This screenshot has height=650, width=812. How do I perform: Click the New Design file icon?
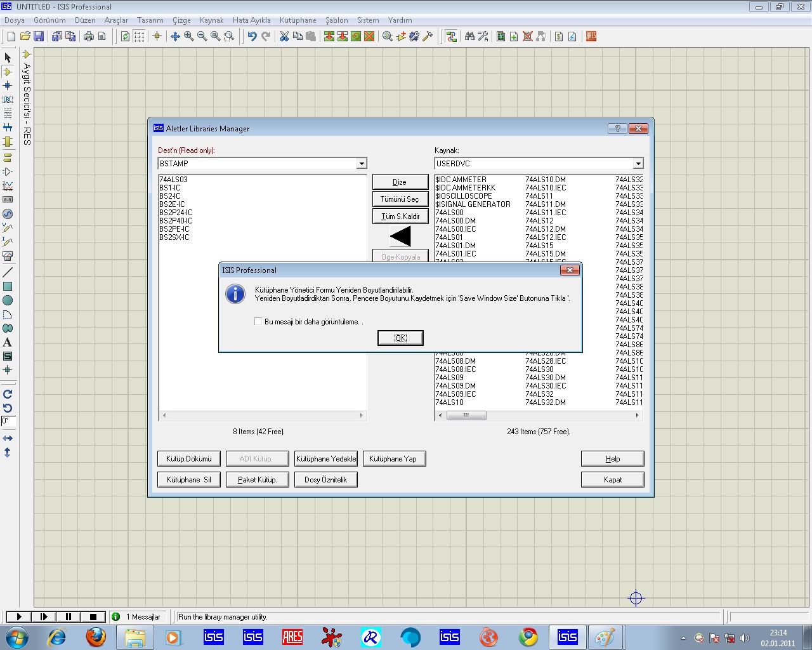[11, 36]
